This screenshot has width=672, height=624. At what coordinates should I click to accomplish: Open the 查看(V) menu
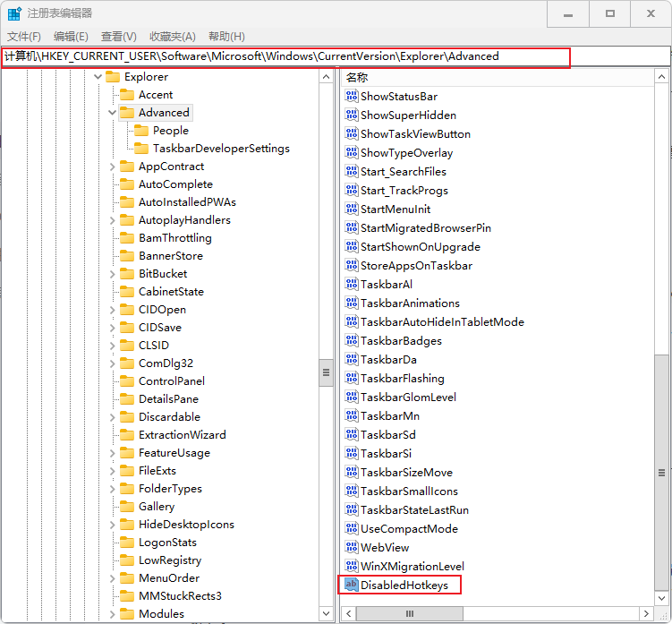118,36
